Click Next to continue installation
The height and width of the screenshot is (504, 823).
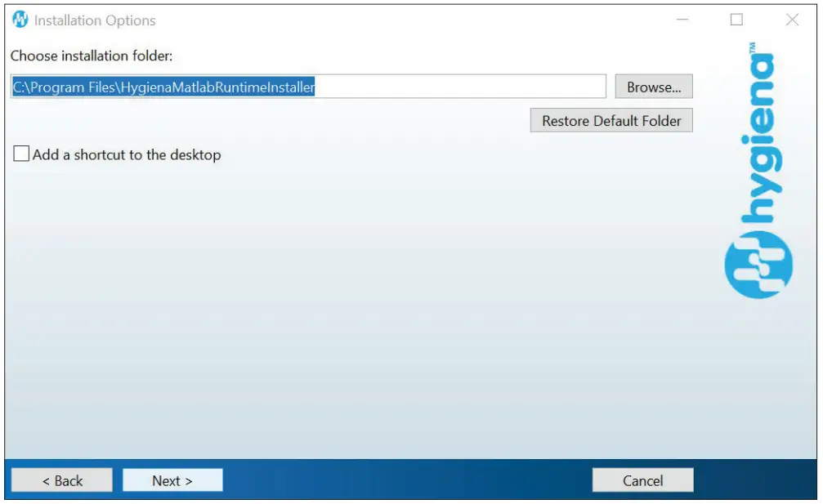(172, 479)
